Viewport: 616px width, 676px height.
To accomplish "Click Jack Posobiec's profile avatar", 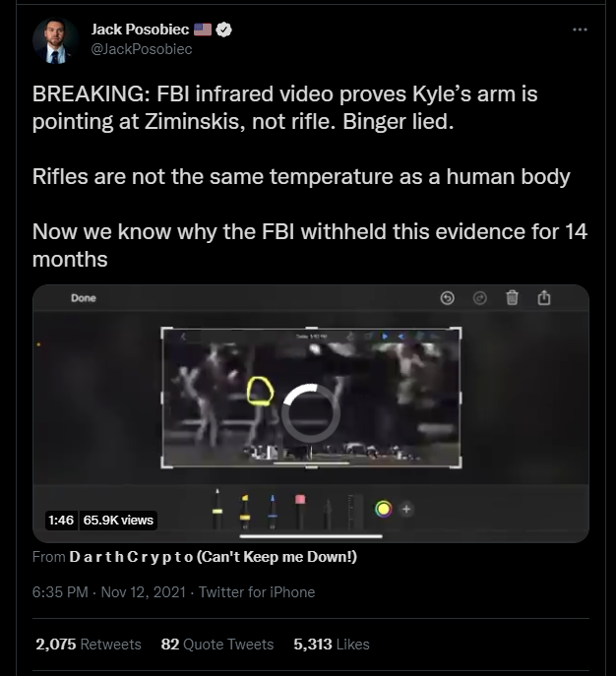I will coord(56,41).
